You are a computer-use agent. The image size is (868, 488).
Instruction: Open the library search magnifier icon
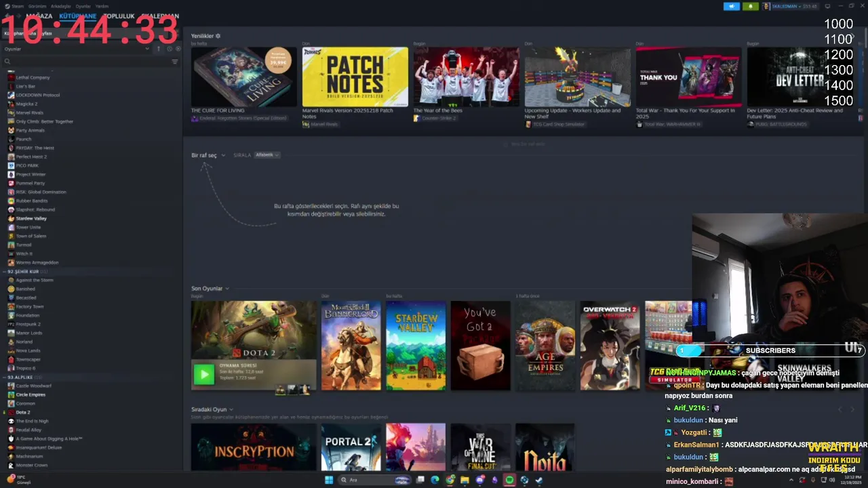[x=7, y=62]
